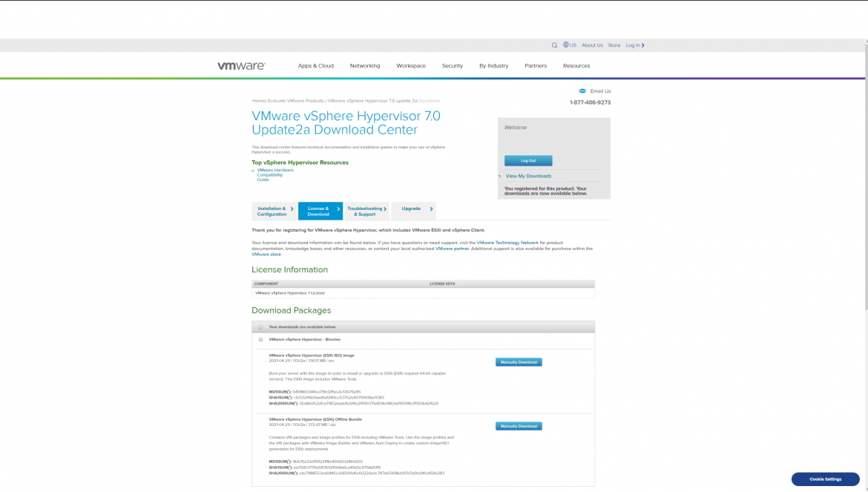Screen dimensions: 868x492
Task: Click 'VMware vSphere Hypervisor 7 License' table cell
Action: tap(290, 293)
